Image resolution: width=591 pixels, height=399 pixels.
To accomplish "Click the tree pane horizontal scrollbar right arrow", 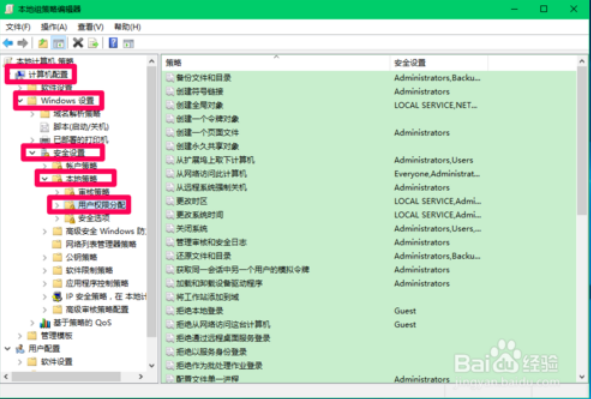I will [x=141, y=376].
